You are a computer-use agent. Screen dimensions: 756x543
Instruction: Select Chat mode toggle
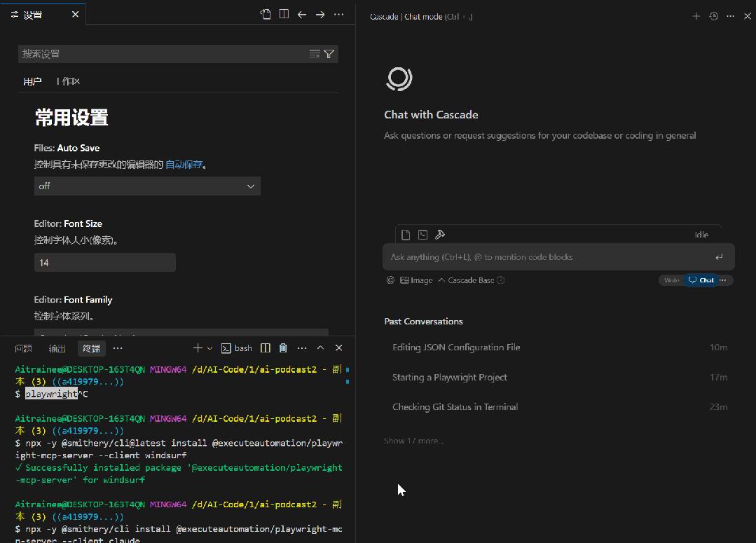point(701,280)
